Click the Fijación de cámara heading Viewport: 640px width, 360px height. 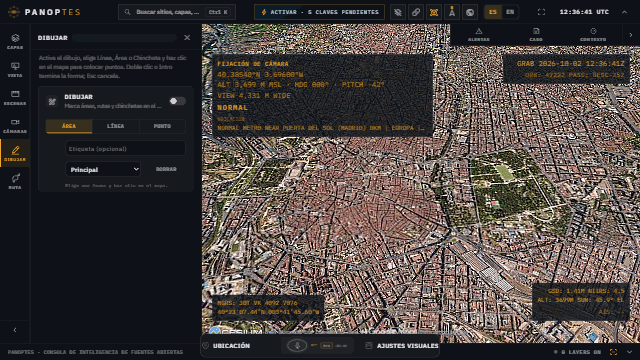pos(253,64)
